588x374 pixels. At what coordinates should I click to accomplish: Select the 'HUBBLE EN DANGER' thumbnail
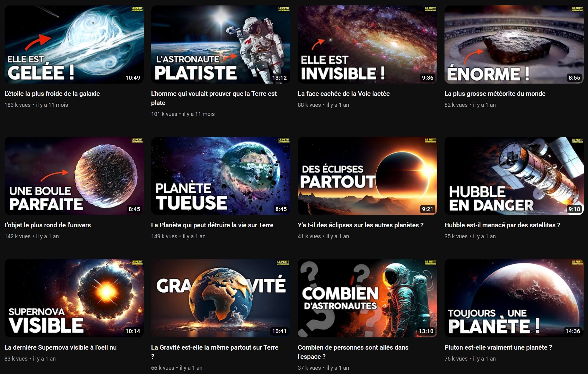point(514,176)
